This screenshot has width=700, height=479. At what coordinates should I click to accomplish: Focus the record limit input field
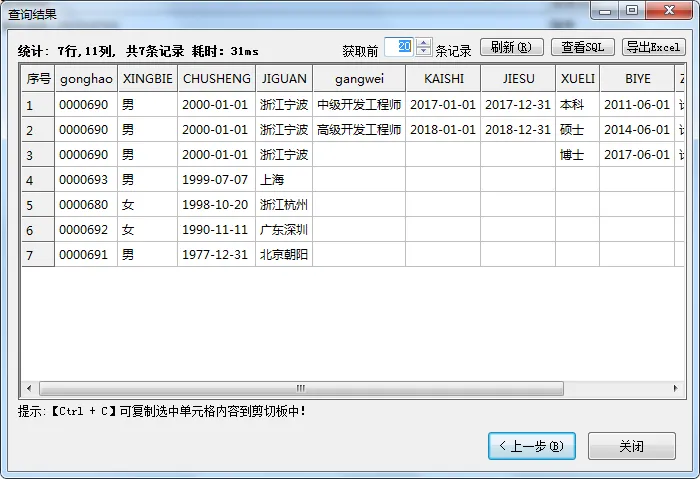pos(400,47)
